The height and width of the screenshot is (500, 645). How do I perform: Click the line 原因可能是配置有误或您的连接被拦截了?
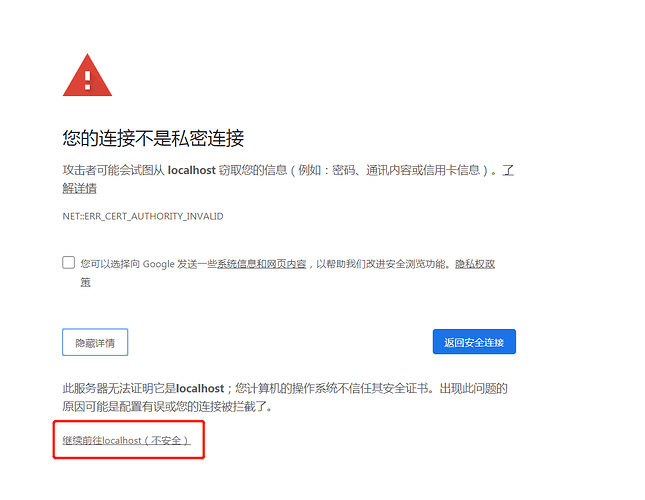coord(165,407)
